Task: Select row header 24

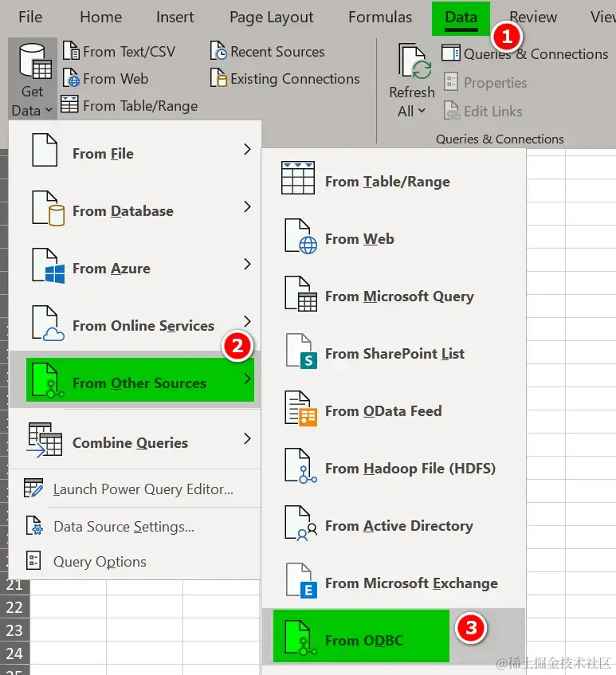Action: (x=14, y=653)
